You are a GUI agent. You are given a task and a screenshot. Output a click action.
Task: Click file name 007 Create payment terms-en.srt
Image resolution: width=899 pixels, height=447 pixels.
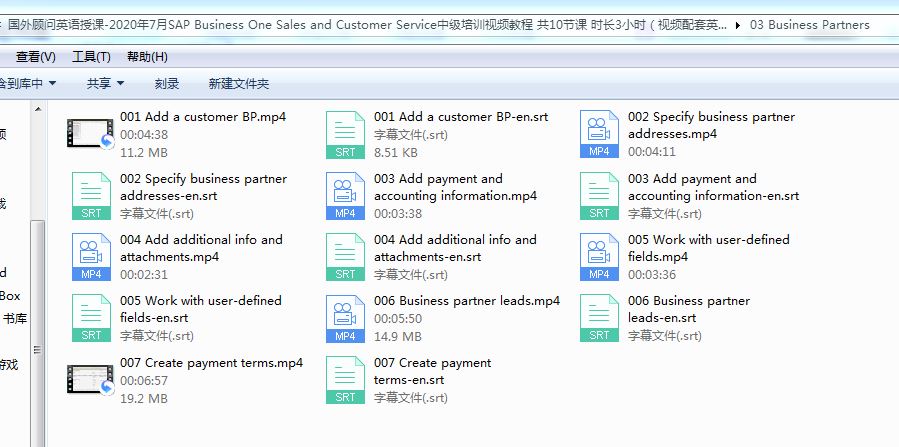pos(433,371)
